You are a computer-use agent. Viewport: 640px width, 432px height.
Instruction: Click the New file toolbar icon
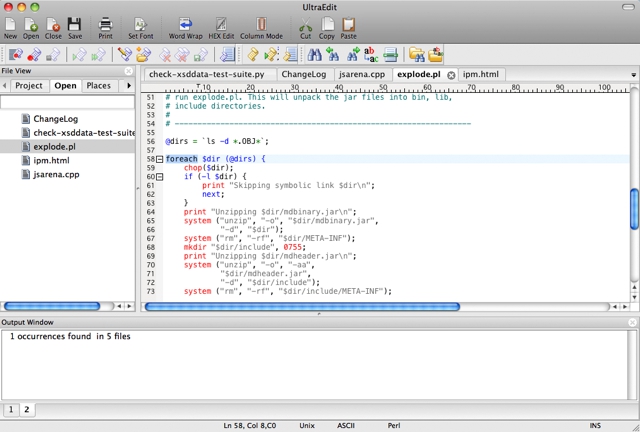pos(10,24)
